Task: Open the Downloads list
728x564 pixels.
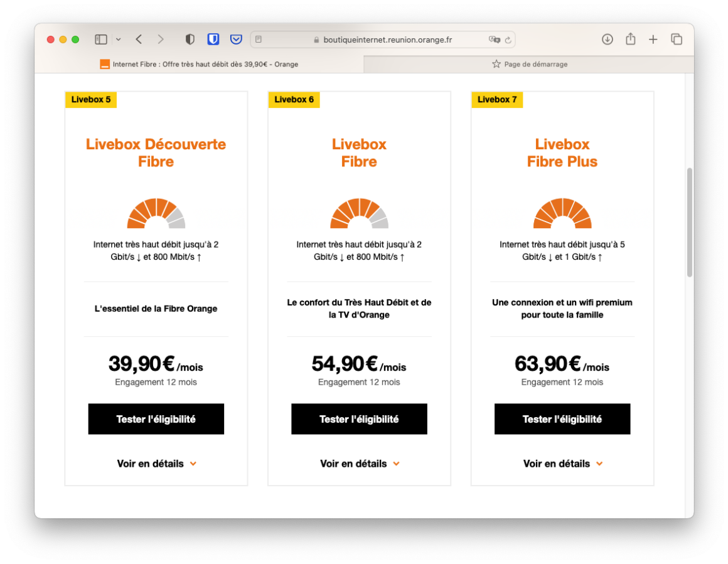Action: [x=607, y=39]
